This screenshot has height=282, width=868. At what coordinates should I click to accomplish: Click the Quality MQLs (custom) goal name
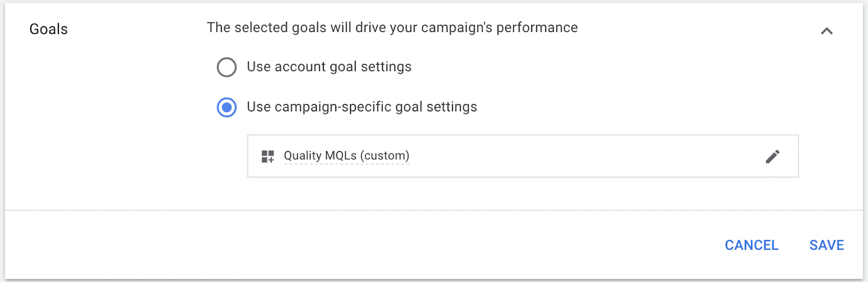pos(346,156)
